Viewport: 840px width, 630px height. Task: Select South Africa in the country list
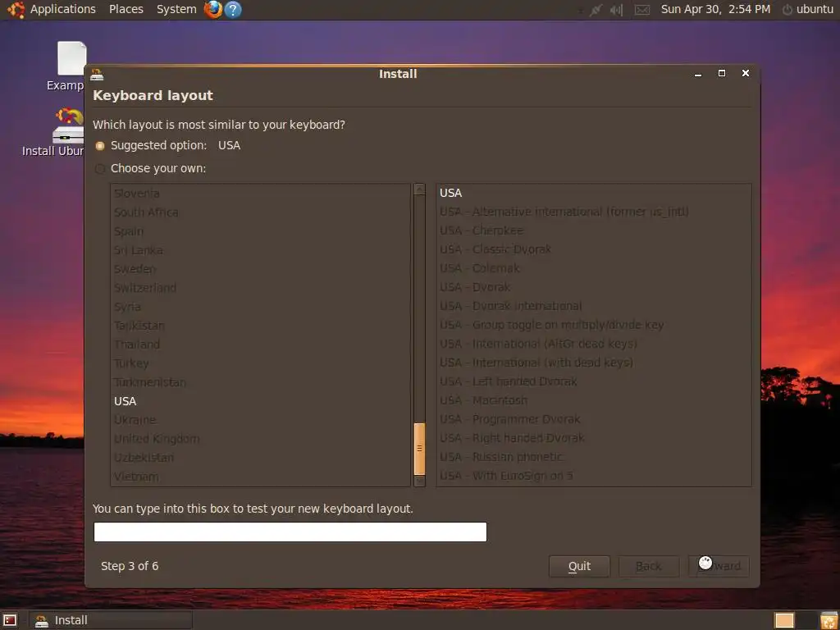coord(260,212)
